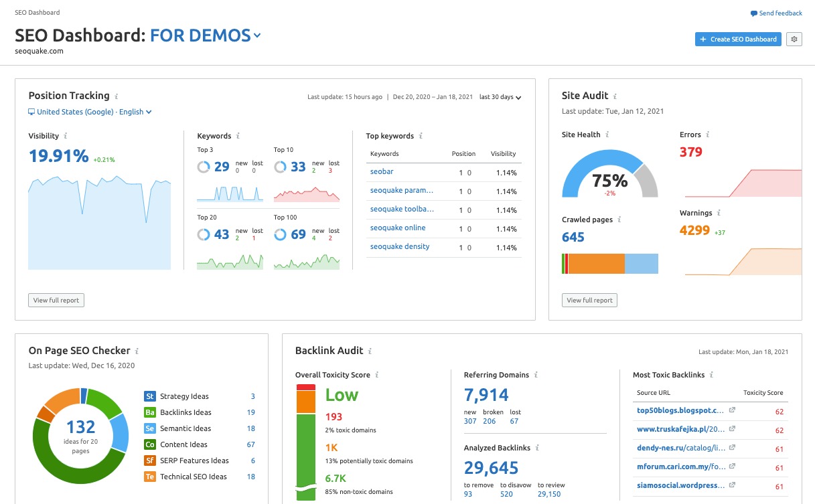Click the info icon beside Referring Domains

536,375
